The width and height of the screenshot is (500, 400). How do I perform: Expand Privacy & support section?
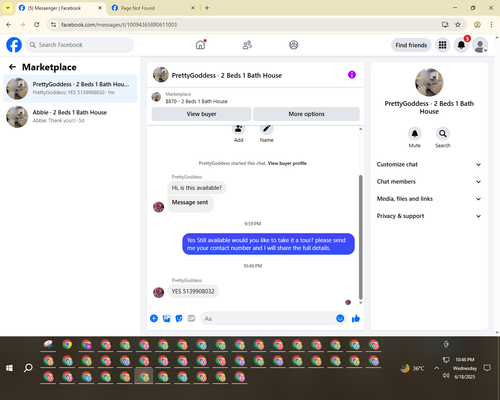coord(429,216)
